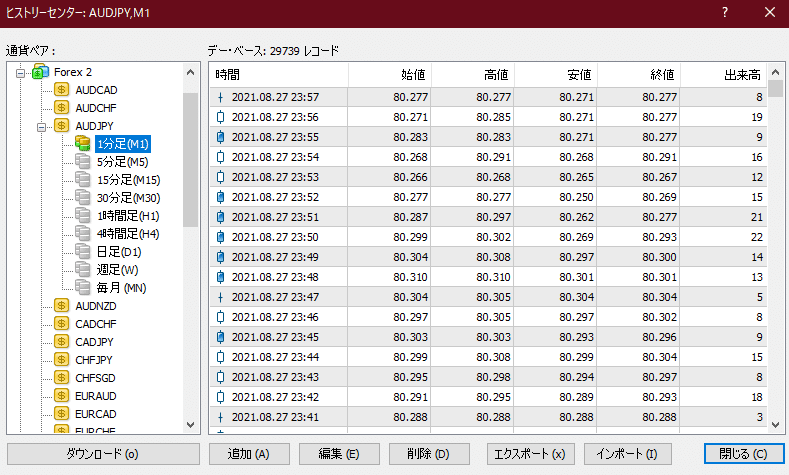Click the AUDJPY currency coin icon

(x=61, y=126)
